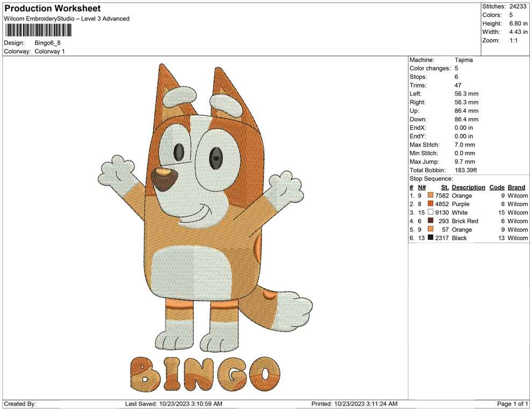Click the Description column header
Screen dimensions: 532x409
468,187
